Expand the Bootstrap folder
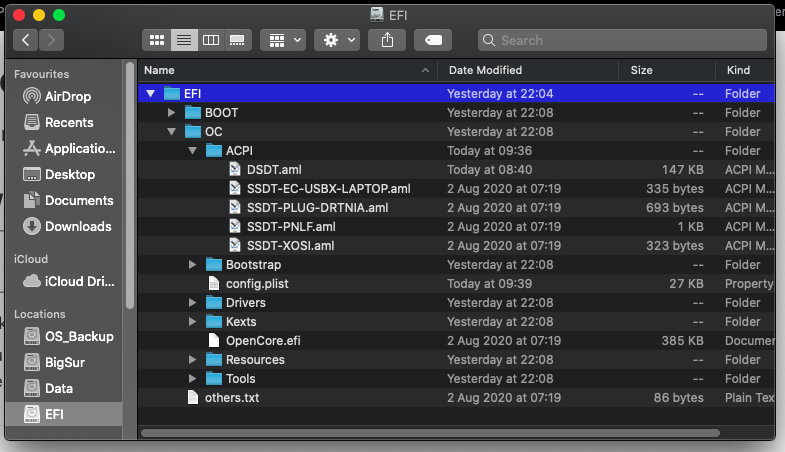The width and height of the screenshot is (785, 452). tap(192, 265)
